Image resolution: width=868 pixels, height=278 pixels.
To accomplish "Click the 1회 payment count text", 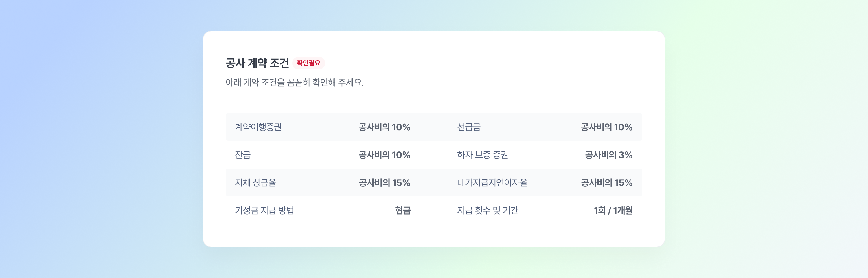I will 599,211.
